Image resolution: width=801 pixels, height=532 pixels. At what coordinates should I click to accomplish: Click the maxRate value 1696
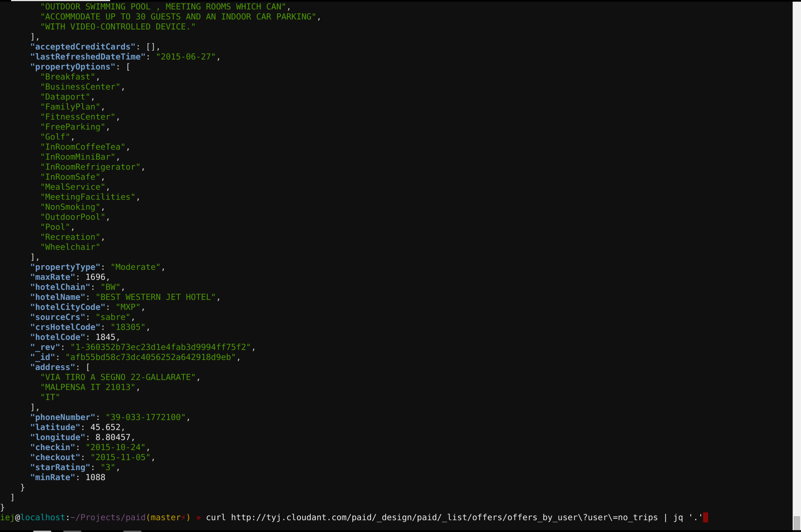click(95, 277)
